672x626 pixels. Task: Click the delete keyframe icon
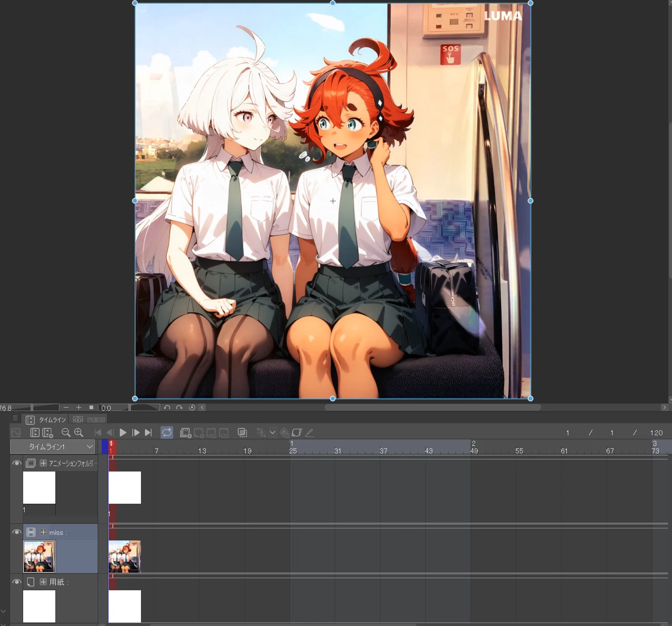[x=284, y=433]
